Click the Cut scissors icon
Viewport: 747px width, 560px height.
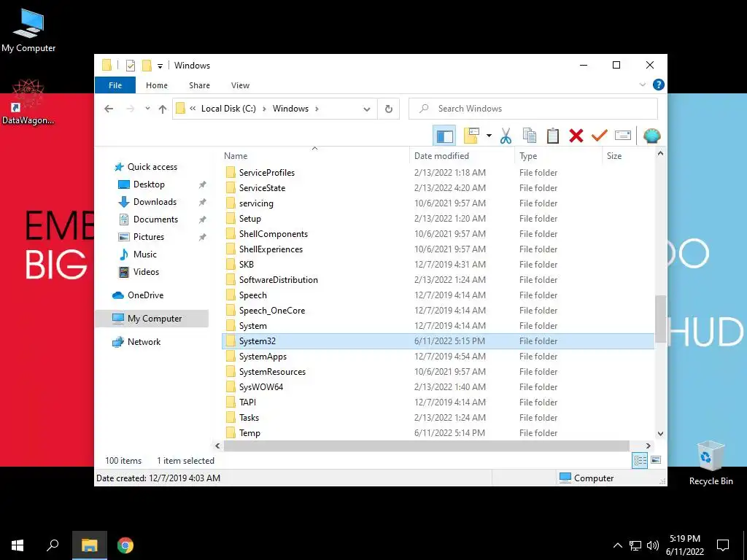pos(506,136)
